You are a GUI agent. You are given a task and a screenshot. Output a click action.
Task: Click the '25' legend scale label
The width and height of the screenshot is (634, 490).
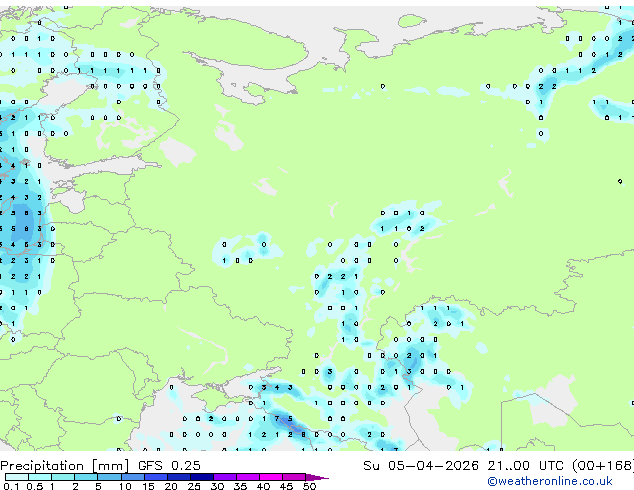(194, 486)
